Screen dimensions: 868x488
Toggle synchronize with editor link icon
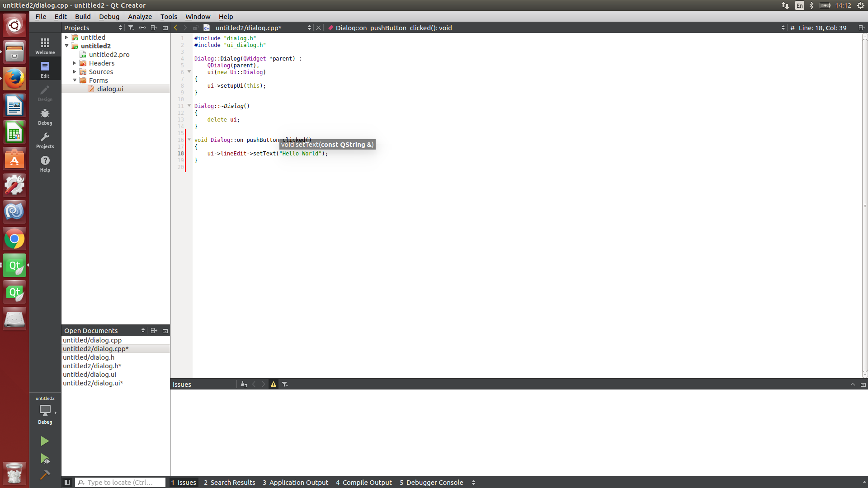click(142, 28)
